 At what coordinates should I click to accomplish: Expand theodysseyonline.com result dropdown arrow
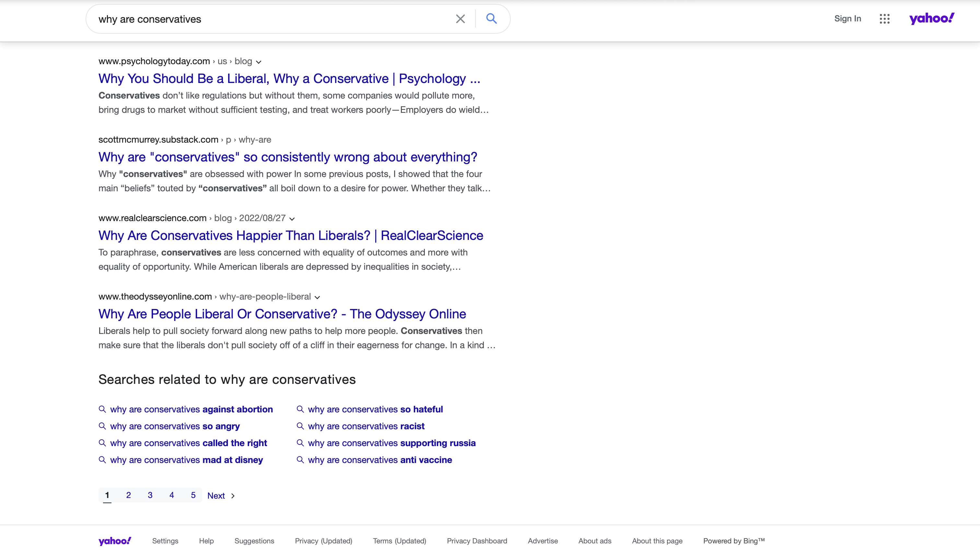point(317,297)
